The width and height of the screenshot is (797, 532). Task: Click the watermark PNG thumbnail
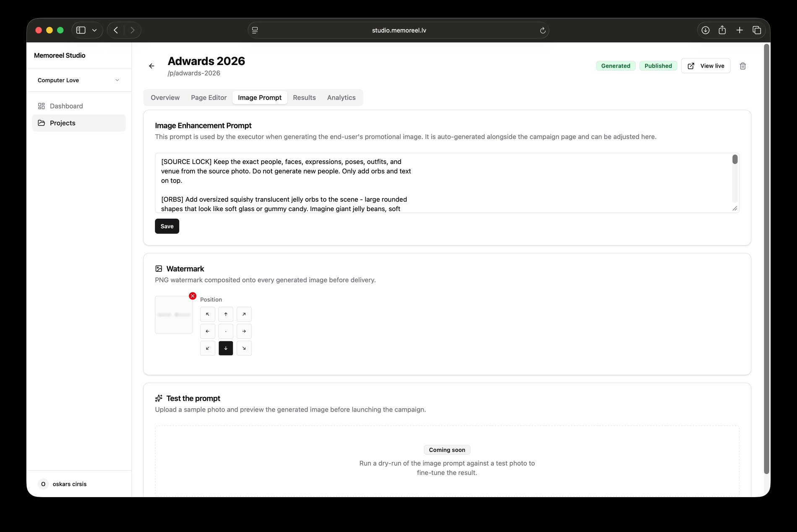174,315
